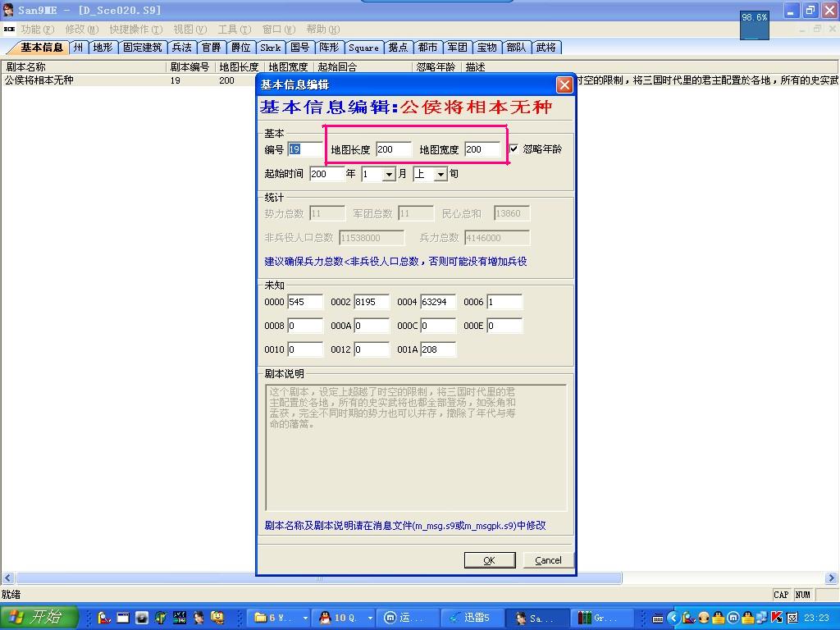Viewport: 840px width, 630px height.
Task: Click the Cancel button
Action: click(x=548, y=560)
